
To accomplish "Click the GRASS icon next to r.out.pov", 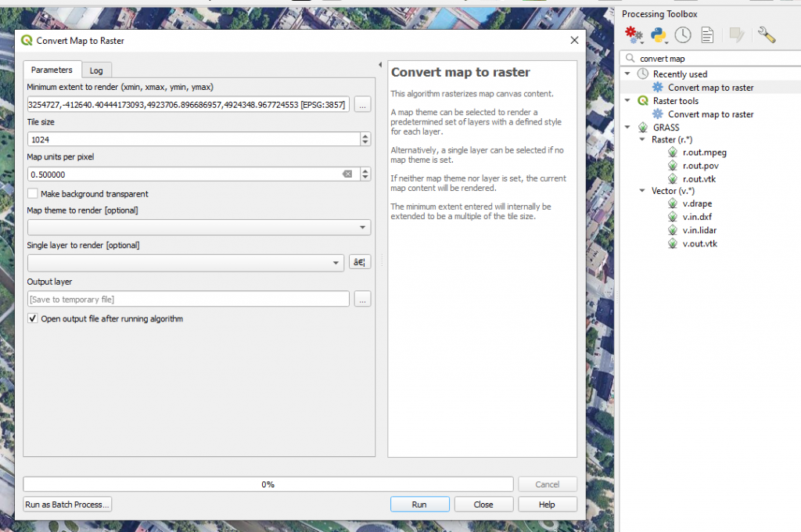I will 673,166.
